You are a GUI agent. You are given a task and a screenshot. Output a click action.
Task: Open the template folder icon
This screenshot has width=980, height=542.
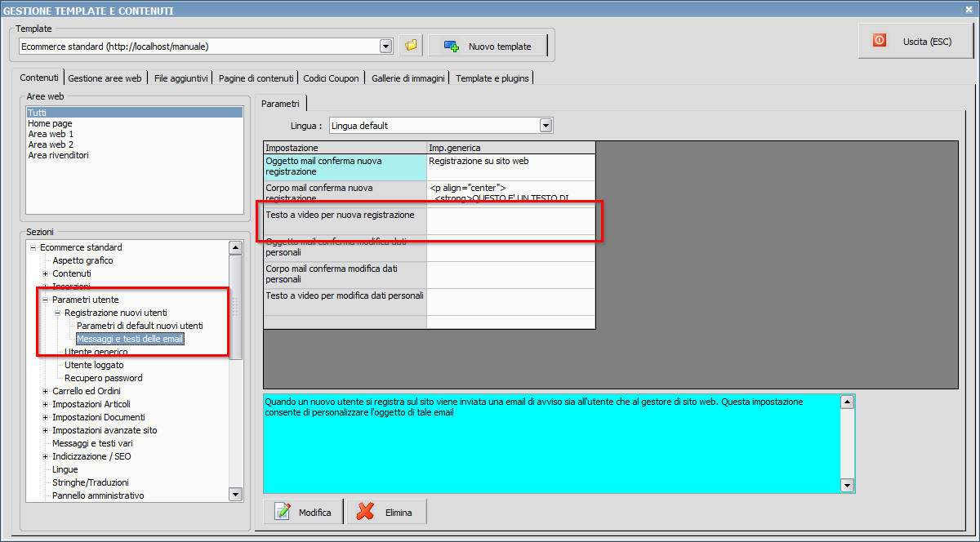(411, 46)
